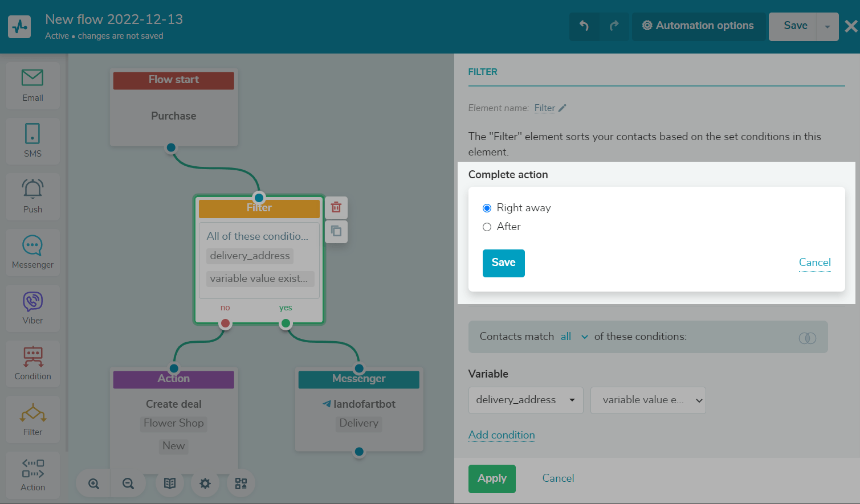Image resolution: width=860 pixels, height=504 pixels.
Task: Open the "all" contacts match dropdown
Action: pyautogui.click(x=574, y=337)
